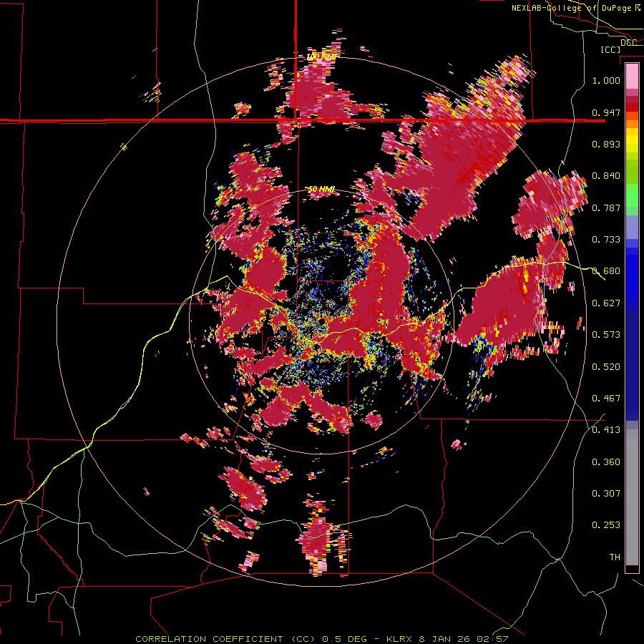Click the 0.520 scale value
The image size is (644, 644).
(606, 367)
